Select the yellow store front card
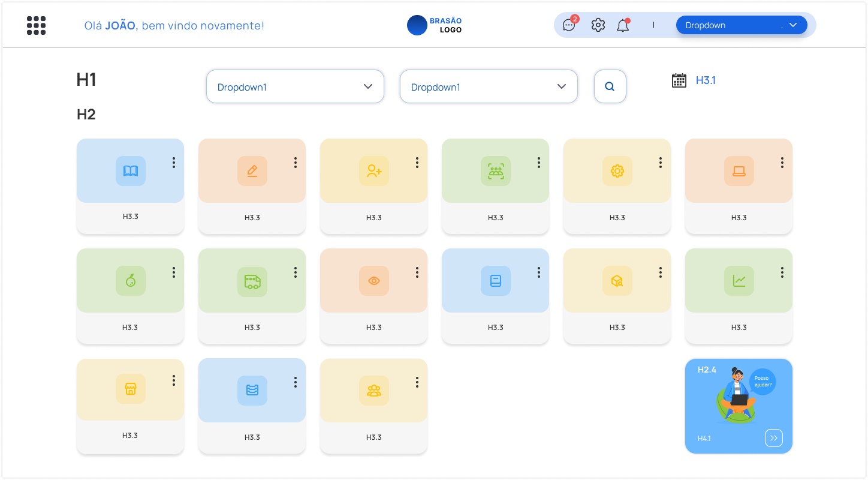The width and height of the screenshot is (868, 480). [131, 390]
